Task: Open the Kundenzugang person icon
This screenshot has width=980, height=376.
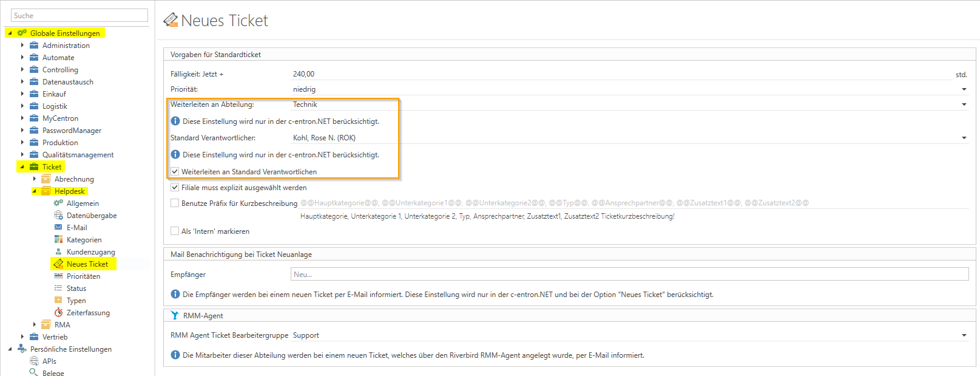Action: (x=58, y=251)
